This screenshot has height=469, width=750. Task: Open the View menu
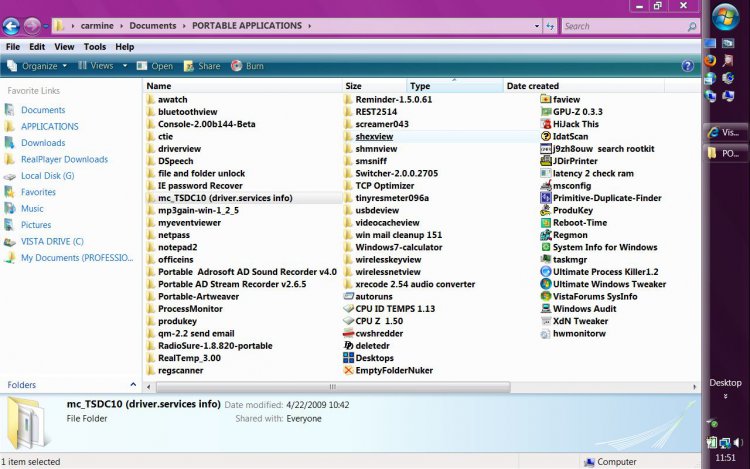coord(64,47)
